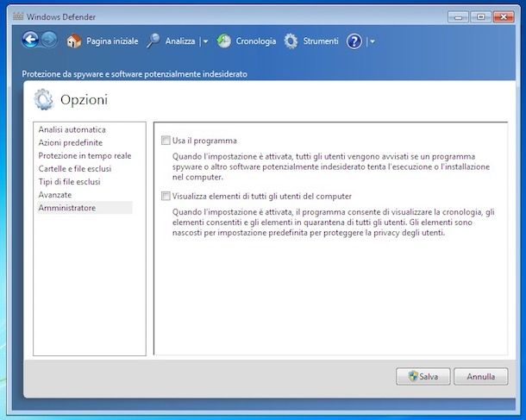Viewport: 526px width, 420px height.
Task: Select Azioni predefinite in options list
Action: point(71,142)
